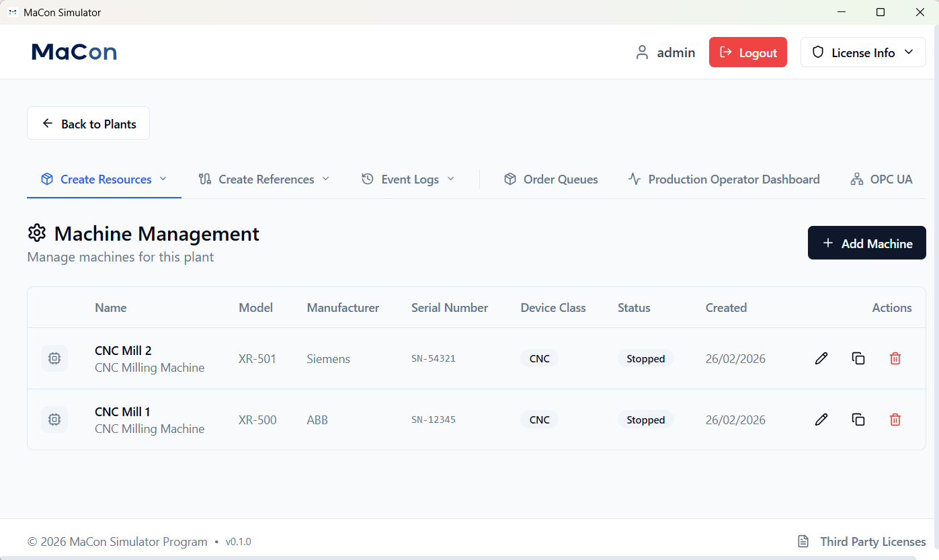939x560 pixels.
Task: Switch to the Order Queues tab
Action: 551,179
